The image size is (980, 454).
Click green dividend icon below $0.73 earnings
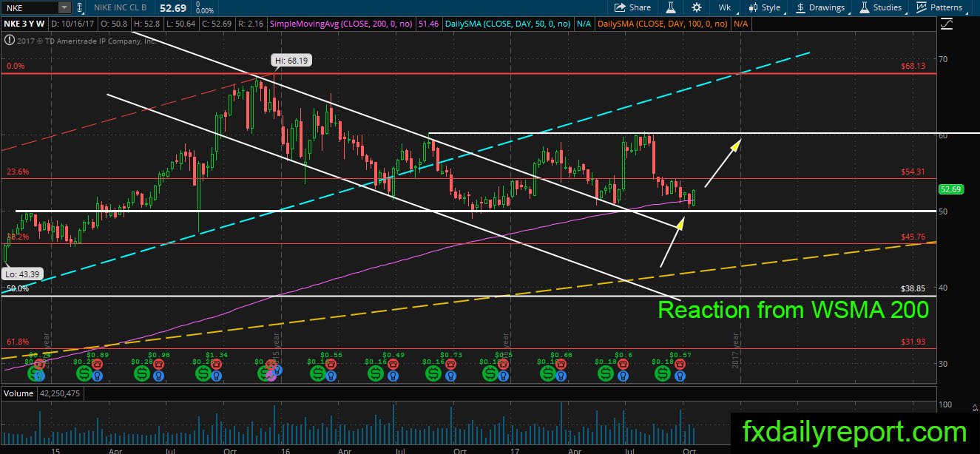click(x=433, y=375)
